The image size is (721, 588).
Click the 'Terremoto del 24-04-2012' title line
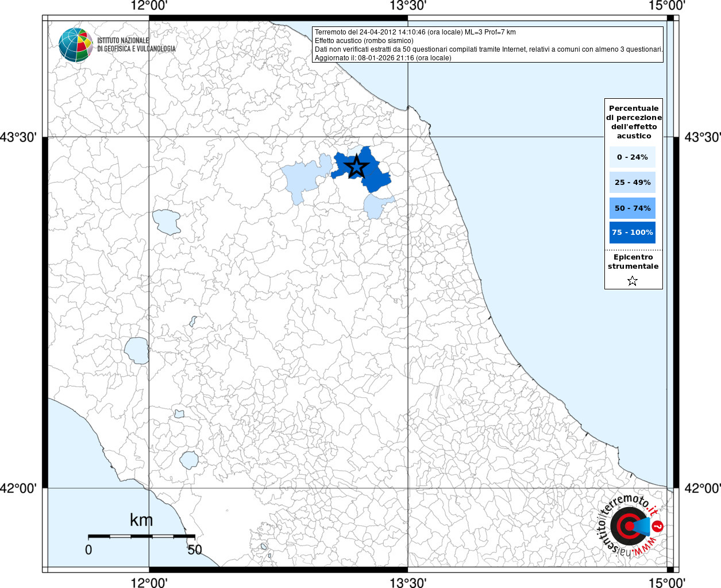(x=415, y=32)
